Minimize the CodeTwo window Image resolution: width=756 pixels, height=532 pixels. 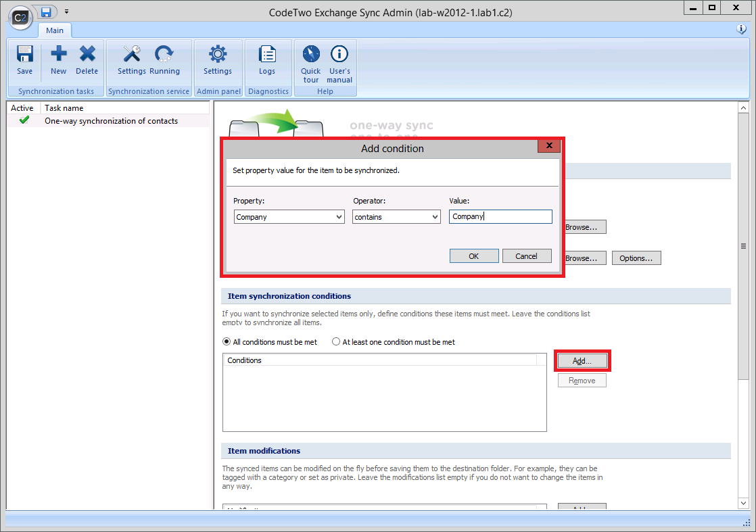point(693,7)
